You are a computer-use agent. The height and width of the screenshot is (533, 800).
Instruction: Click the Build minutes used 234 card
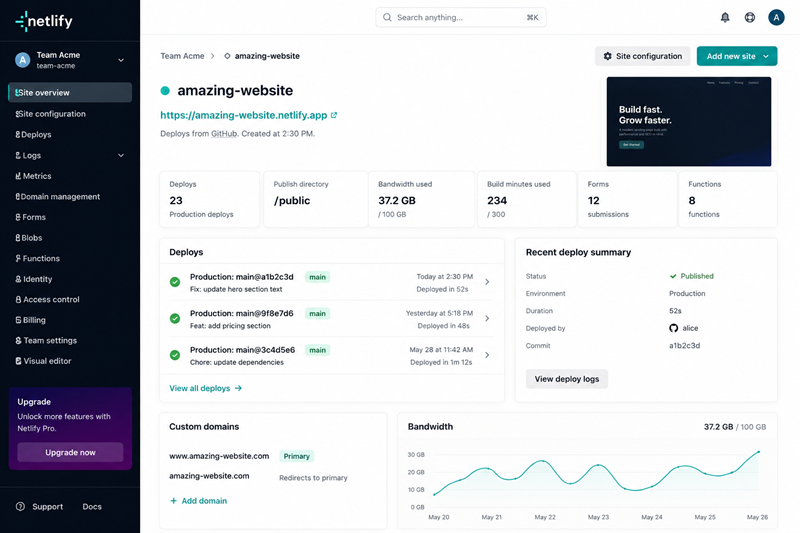pos(527,199)
